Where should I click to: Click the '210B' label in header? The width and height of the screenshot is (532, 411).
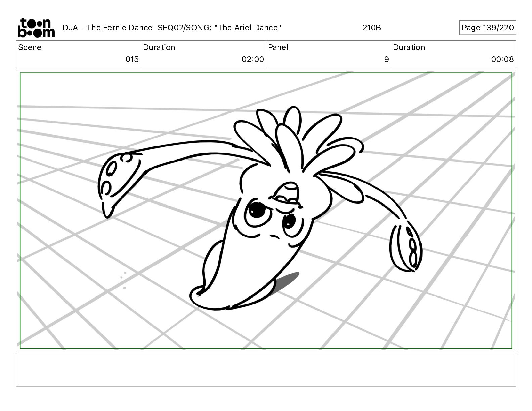pos(371,28)
